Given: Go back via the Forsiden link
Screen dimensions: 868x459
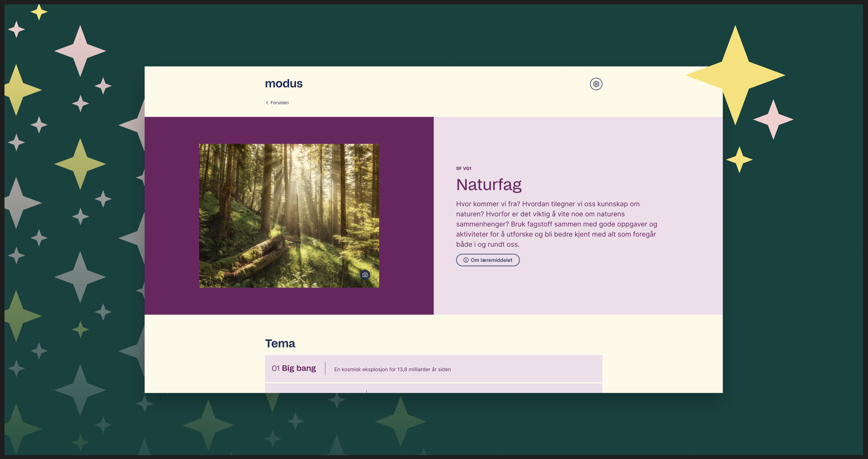Looking at the screenshot, I should click(x=277, y=102).
